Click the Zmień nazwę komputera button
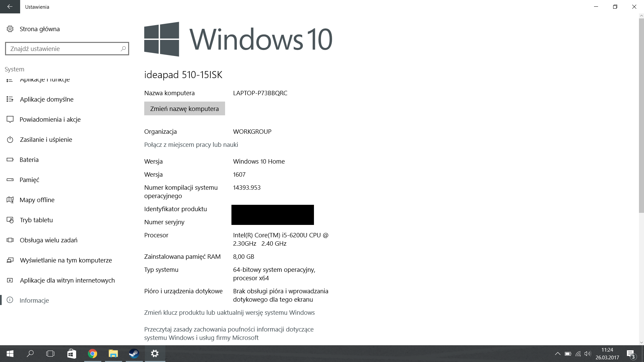This screenshot has width=644, height=362. (184, 109)
